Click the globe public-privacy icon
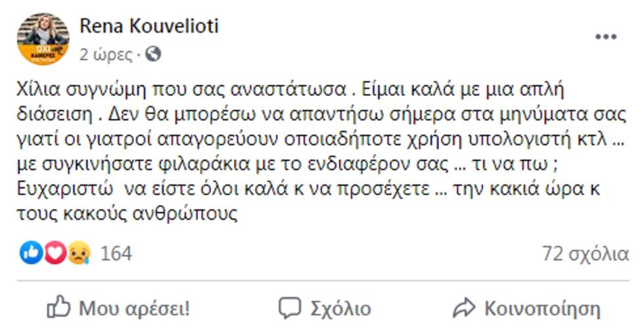This screenshot has width=644, height=331. (x=153, y=54)
